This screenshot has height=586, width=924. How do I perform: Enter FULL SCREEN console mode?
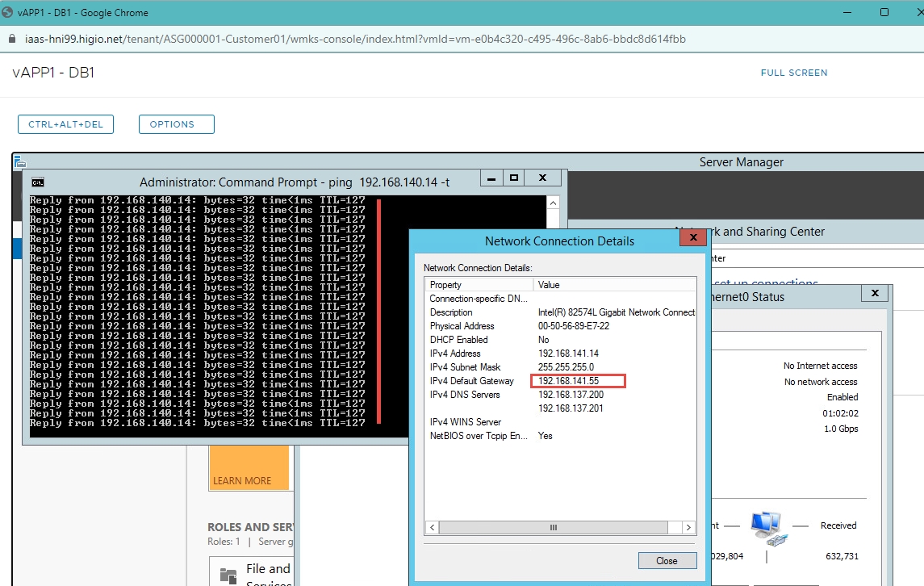pos(793,73)
